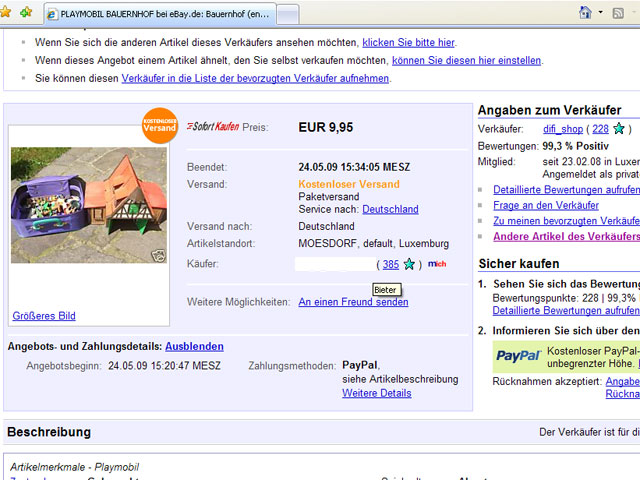The image size is (640, 480).
Task: Click the difi_shop seller name link
Action: (563, 129)
